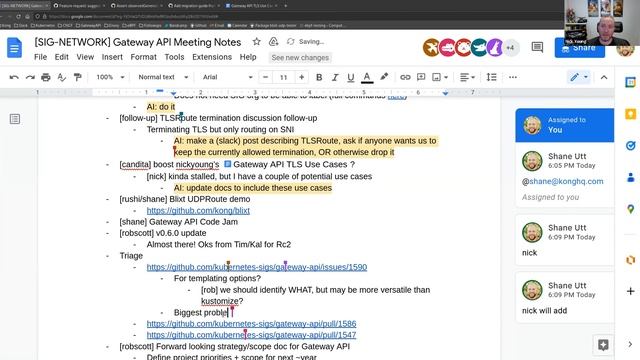Activate the paint format tool

pyautogui.click(x=77, y=77)
